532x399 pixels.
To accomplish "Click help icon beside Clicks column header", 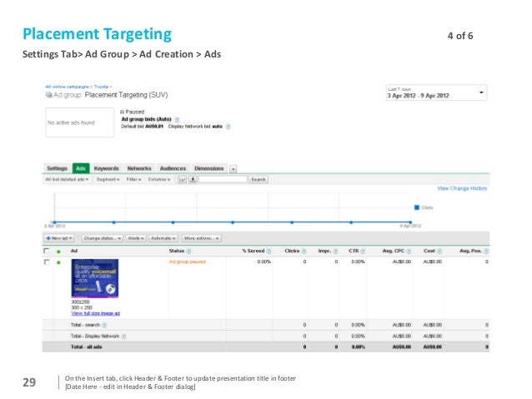I will point(305,250).
